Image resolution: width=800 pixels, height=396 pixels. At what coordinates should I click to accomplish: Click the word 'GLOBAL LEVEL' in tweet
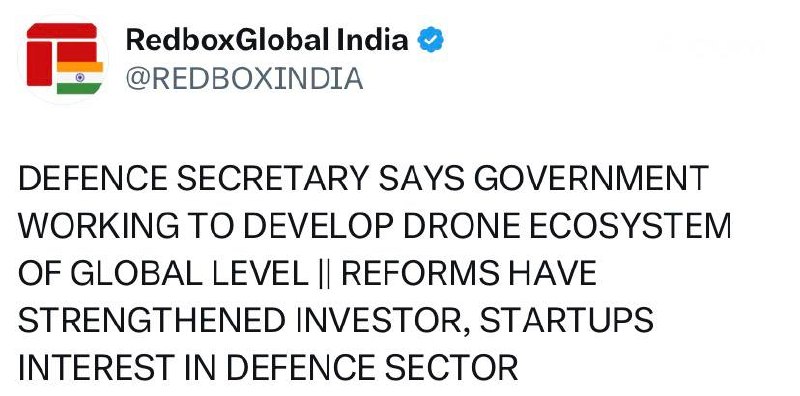(189, 273)
